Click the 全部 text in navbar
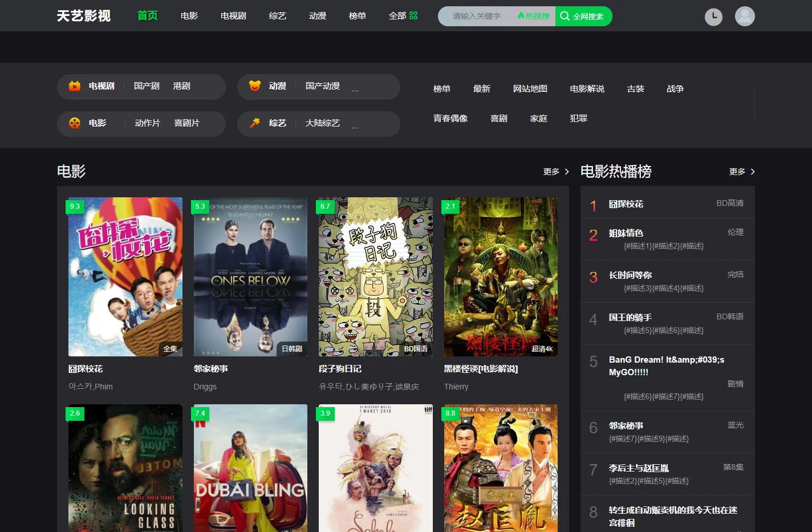812x532 pixels. 397,16
